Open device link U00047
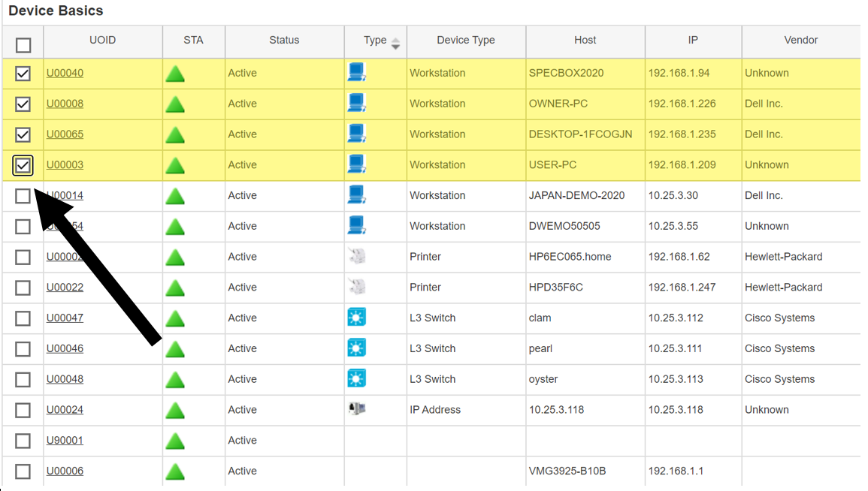868x491 pixels. (65, 318)
